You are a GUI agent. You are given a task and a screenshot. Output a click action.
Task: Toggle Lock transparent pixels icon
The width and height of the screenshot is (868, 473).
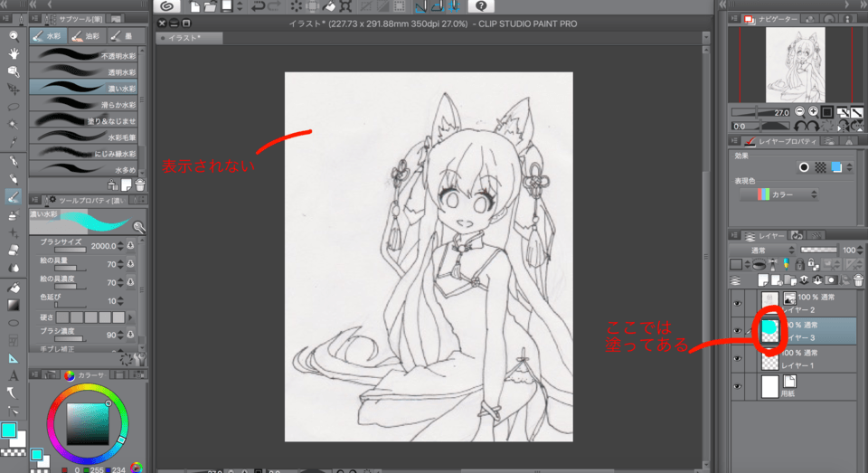(x=812, y=265)
